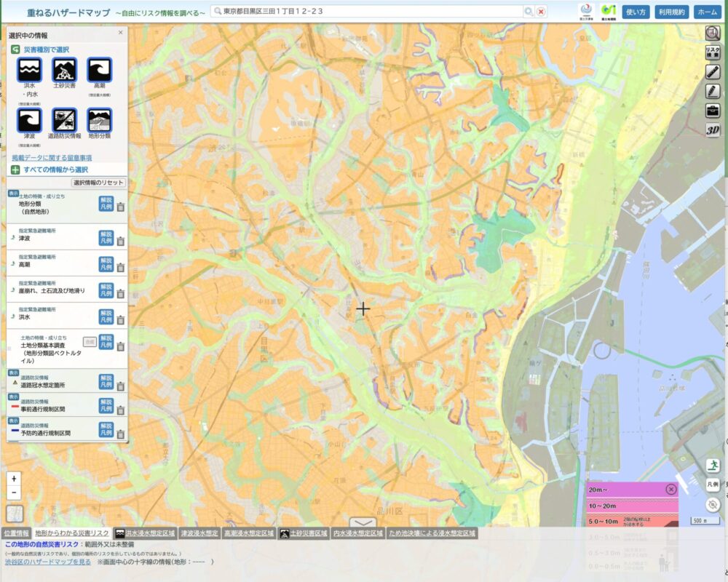Open 渋谷区のハザードマップを見る link
This screenshot has height=582, width=728.
(48, 562)
